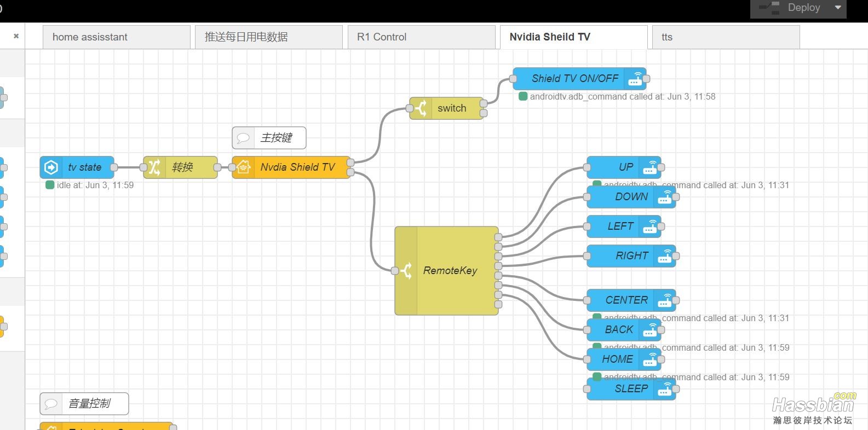Viewport: 868px width, 430px height.
Task: Click the DOWN node's router icon
Action: pos(665,197)
